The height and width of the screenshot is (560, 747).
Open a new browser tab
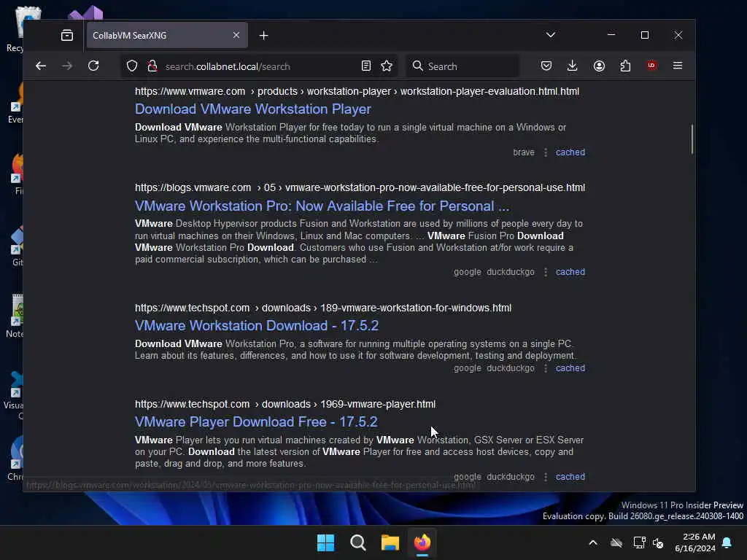pyautogui.click(x=264, y=36)
